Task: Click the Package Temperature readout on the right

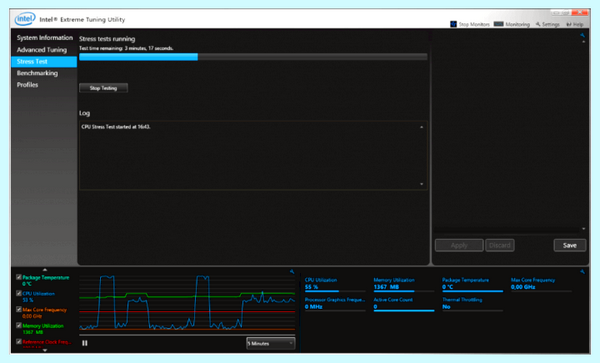Action: click(x=473, y=284)
